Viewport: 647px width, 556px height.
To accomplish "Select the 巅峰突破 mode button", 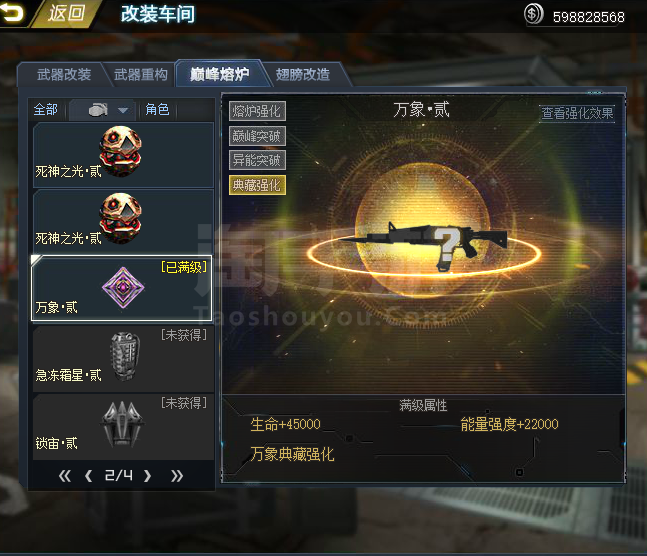I will 257,136.
